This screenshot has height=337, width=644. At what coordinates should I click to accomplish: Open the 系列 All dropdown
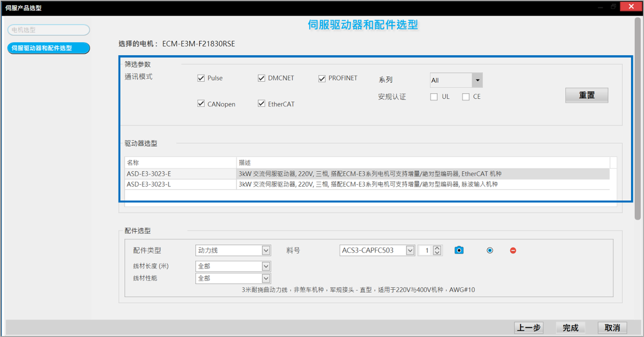click(x=477, y=80)
